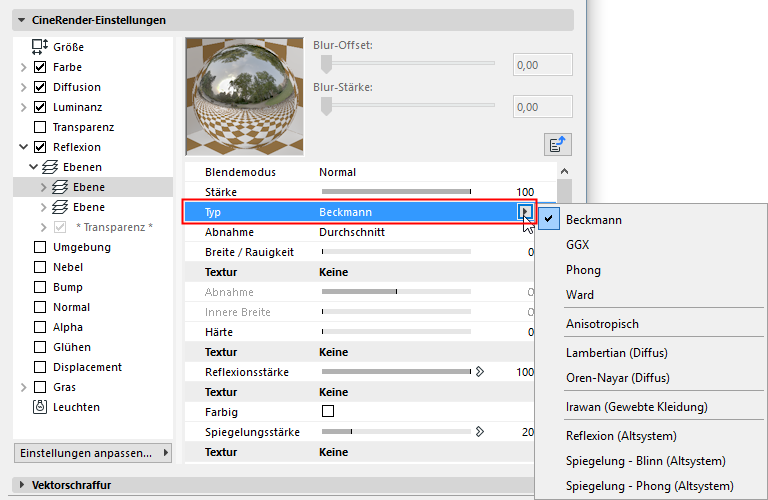Click the Ebenen layers stack icon
Screen dimensions: 768x500
[50, 167]
